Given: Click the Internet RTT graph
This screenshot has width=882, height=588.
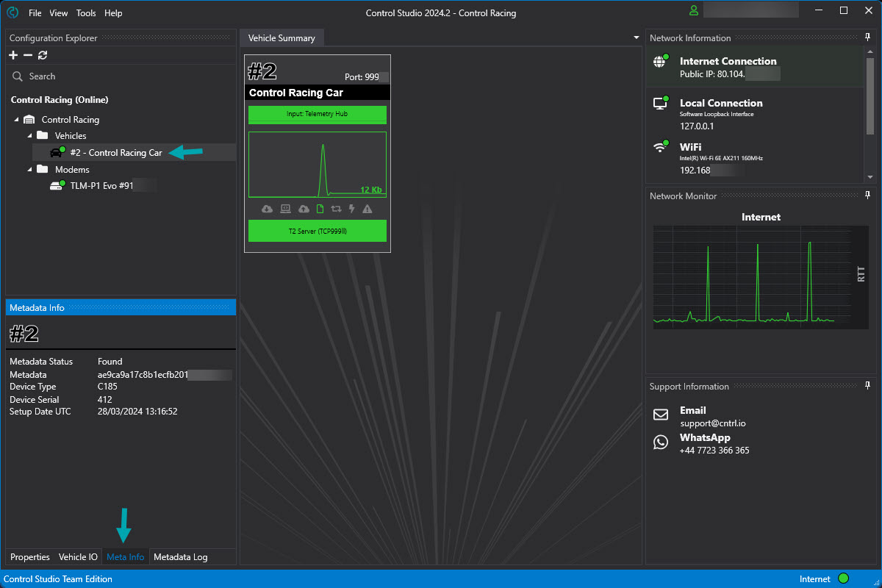Looking at the screenshot, I should [x=753, y=276].
